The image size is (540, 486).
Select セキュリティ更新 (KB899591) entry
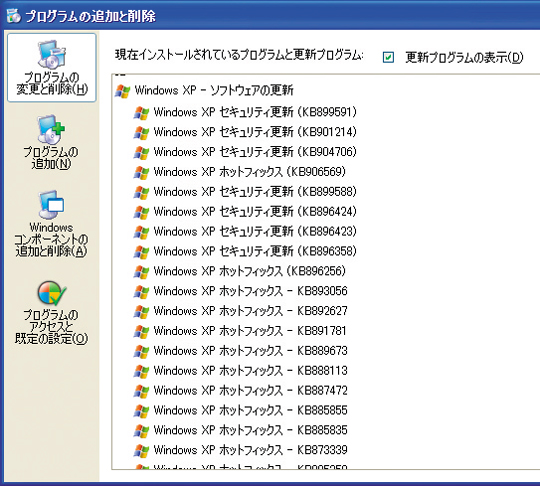pos(255,112)
